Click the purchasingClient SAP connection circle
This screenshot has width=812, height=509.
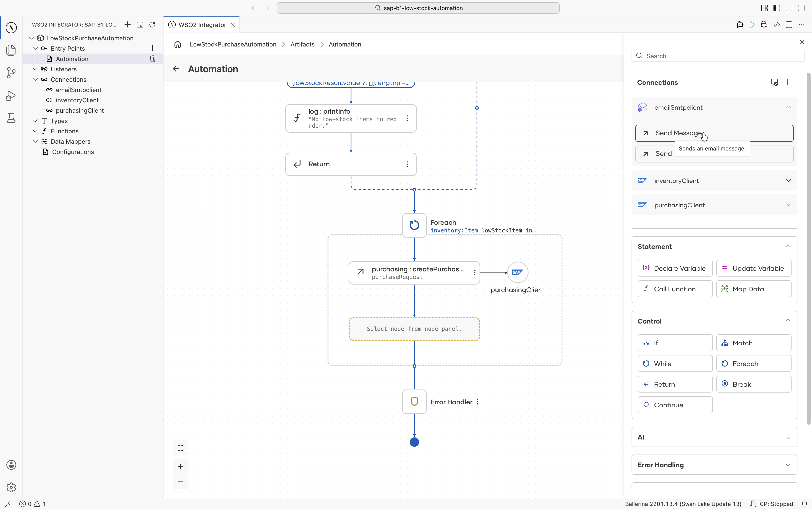click(518, 272)
